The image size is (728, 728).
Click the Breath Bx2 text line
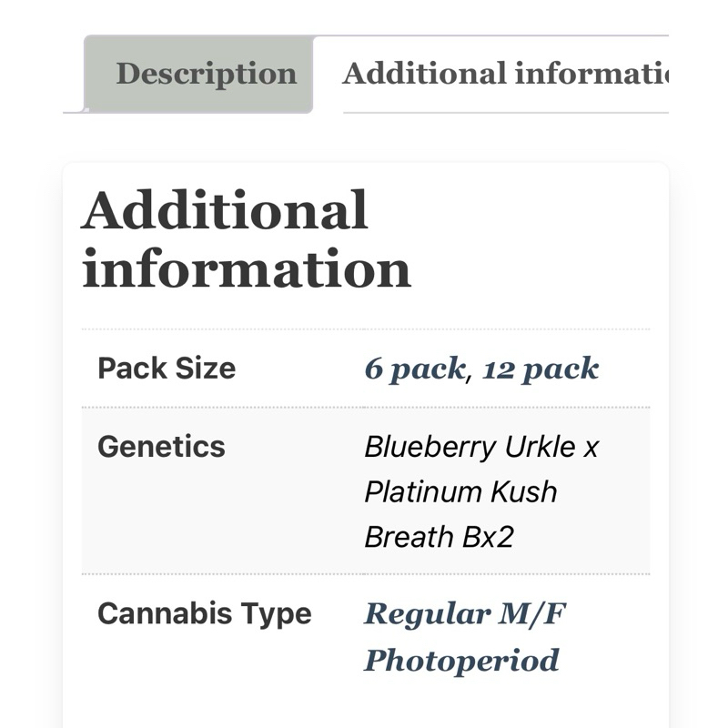pyautogui.click(x=439, y=537)
